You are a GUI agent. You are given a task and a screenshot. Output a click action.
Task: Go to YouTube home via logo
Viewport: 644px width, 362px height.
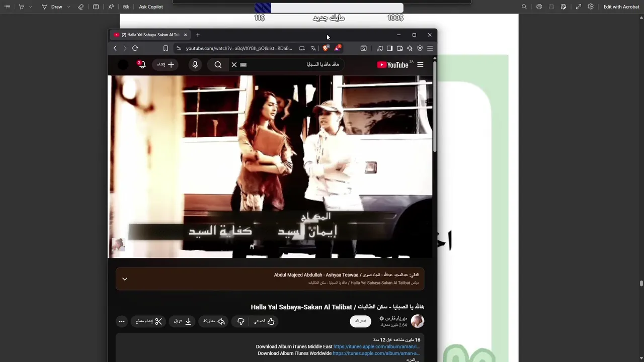(x=393, y=64)
